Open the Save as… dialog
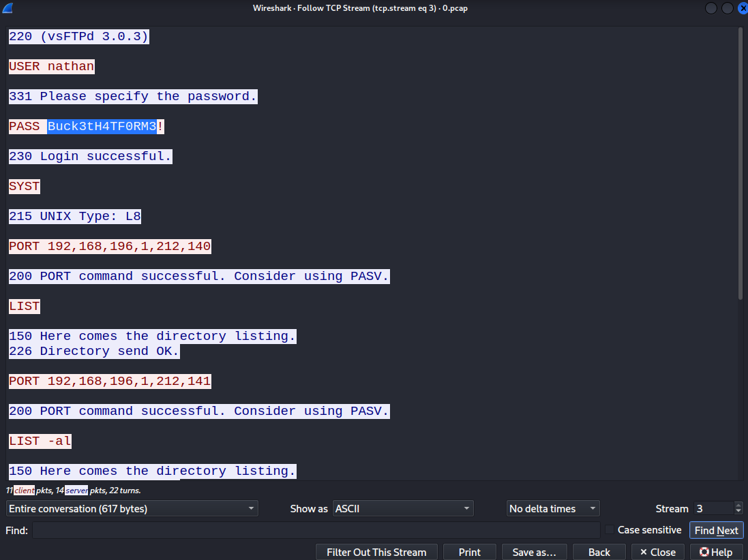The height and width of the screenshot is (560, 748). pos(534,552)
